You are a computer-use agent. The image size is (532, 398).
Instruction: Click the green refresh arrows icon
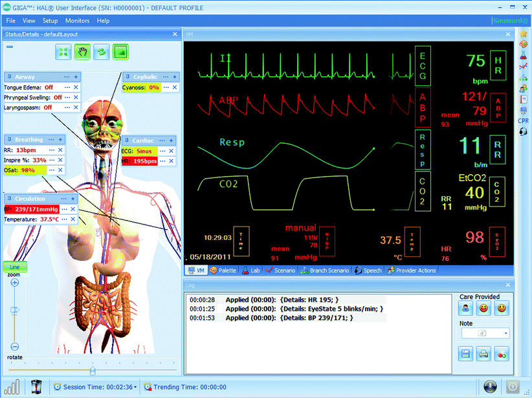tap(100, 52)
